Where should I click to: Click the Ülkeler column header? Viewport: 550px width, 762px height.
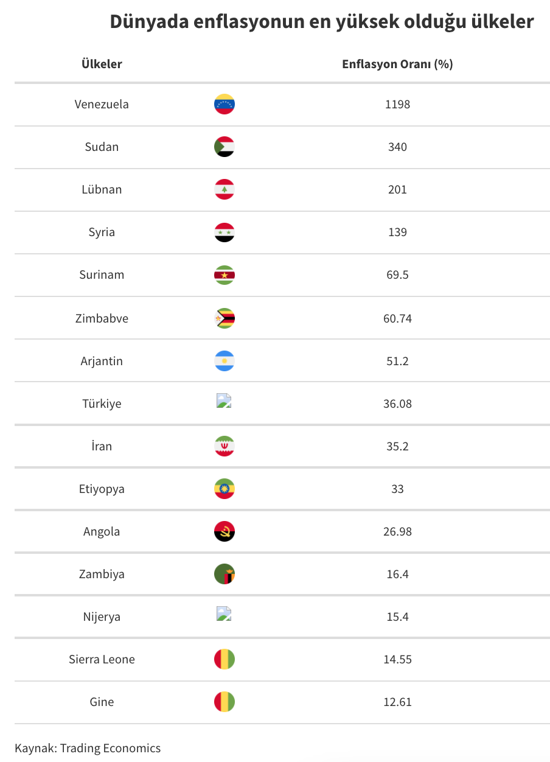pos(102,64)
